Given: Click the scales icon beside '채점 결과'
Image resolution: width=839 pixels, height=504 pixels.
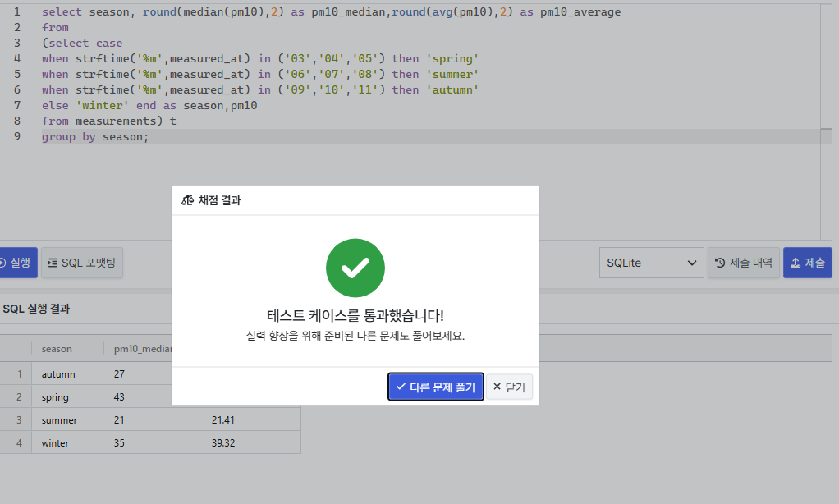Looking at the screenshot, I should [187, 200].
